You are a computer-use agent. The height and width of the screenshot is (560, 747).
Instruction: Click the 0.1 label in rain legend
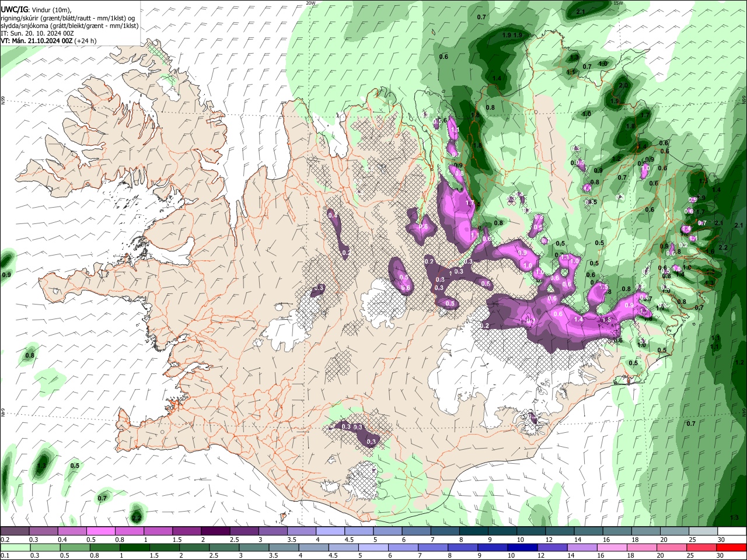[5, 555]
